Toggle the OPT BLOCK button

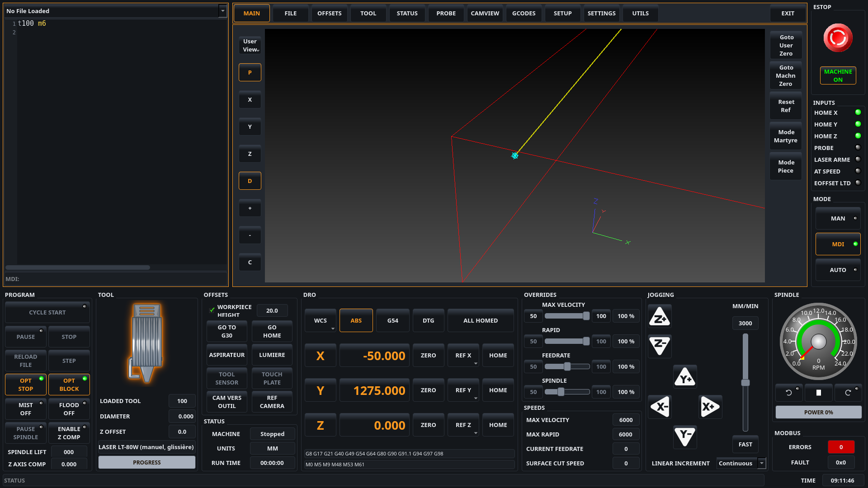(x=69, y=385)
